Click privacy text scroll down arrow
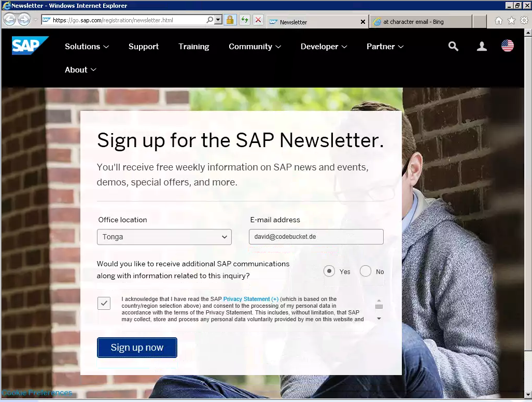Screen dimensions: 532x402 pyautogui.click(x=379, y=319)
